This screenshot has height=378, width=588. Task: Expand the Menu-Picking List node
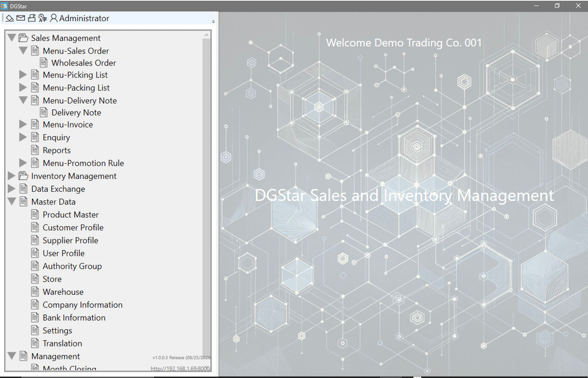23,75
